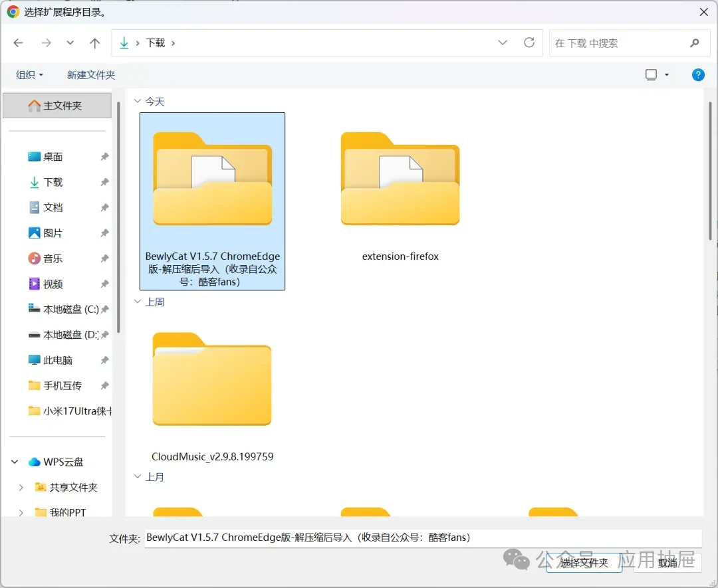Click the Chrome icon in title bar
Screen dimensions: 718x588
pyautogui.click(x=13, y=12)
